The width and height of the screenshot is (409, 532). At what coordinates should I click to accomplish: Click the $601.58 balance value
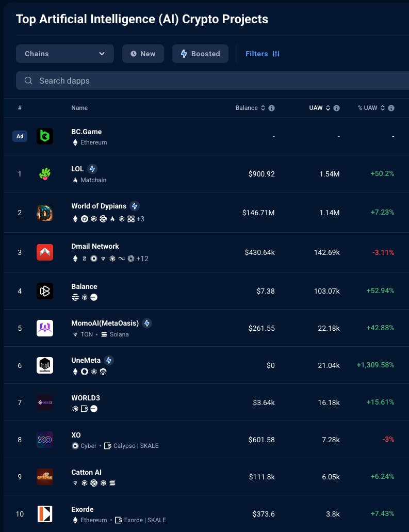point(261,440)
